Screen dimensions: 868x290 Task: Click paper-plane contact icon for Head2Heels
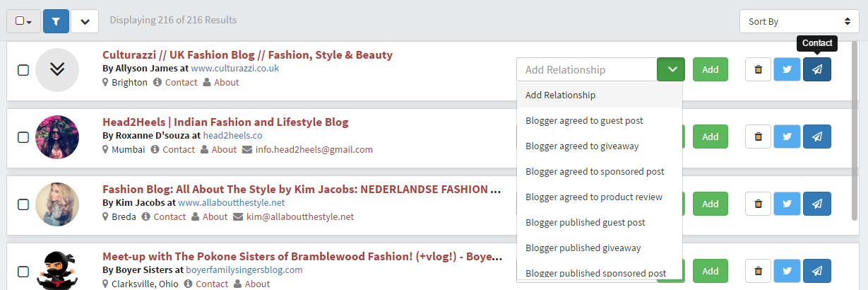pyautogui.click(x=817, y=137)
